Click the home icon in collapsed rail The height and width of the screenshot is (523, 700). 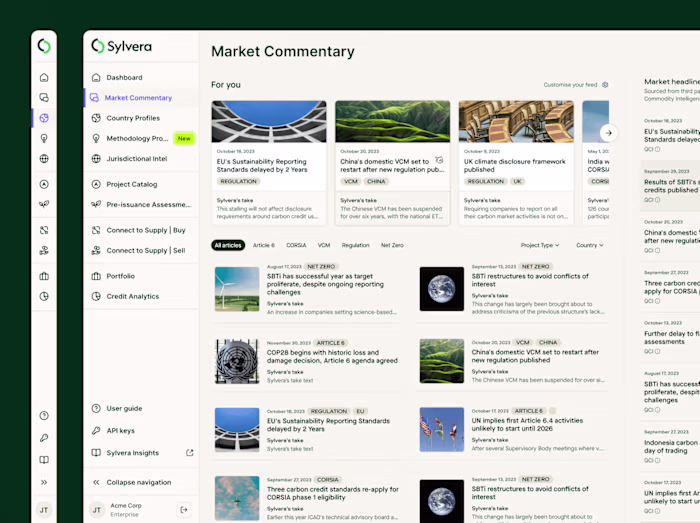click(44, 77)
